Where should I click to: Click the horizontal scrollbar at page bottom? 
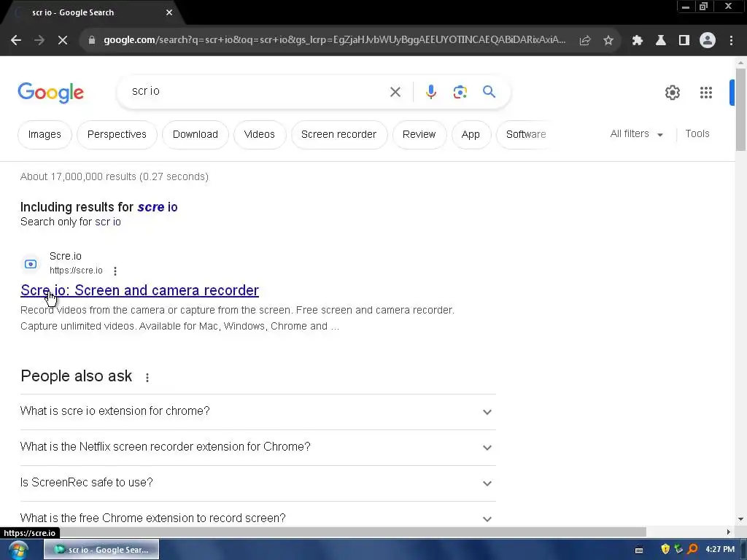[323, 532]
